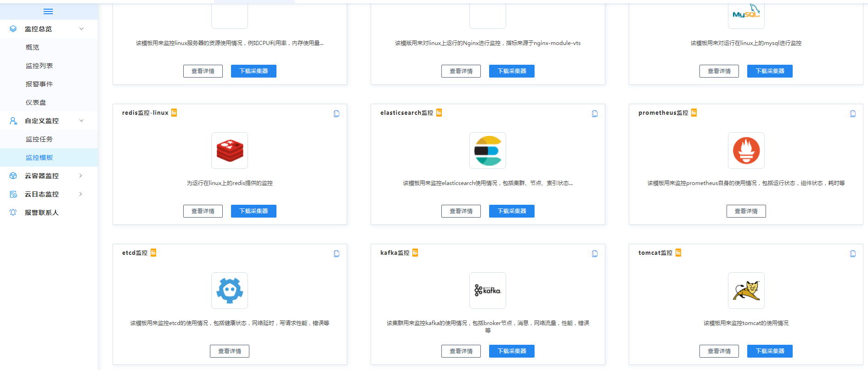View details of elasticsearch监控 template
Screen dimensions: 868x370
461,211
